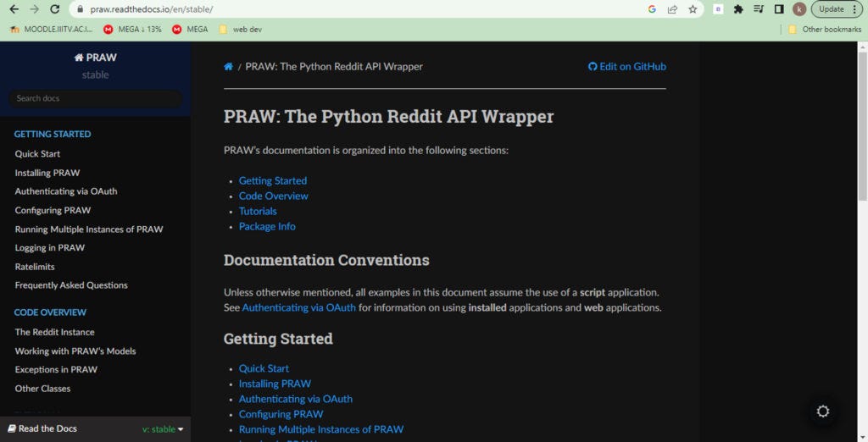The image size is (868, 442).
Task: Click the Search docs field
Action: (x=95, y=98)
